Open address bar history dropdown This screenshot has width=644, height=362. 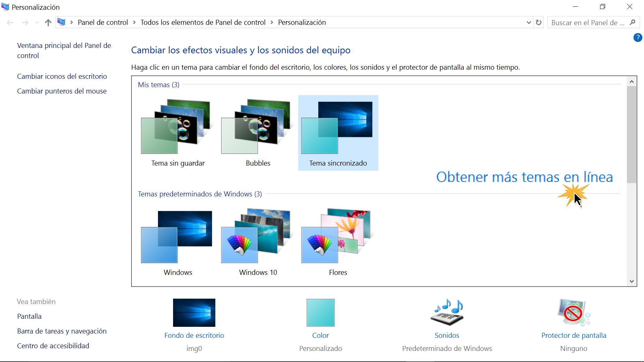(x=529, y=22)
